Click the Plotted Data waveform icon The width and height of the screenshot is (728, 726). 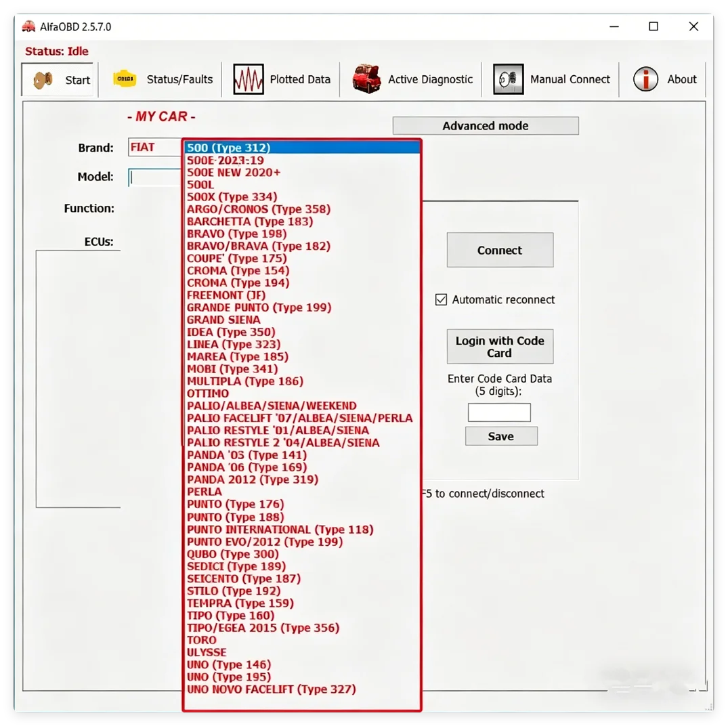[249, 79]
